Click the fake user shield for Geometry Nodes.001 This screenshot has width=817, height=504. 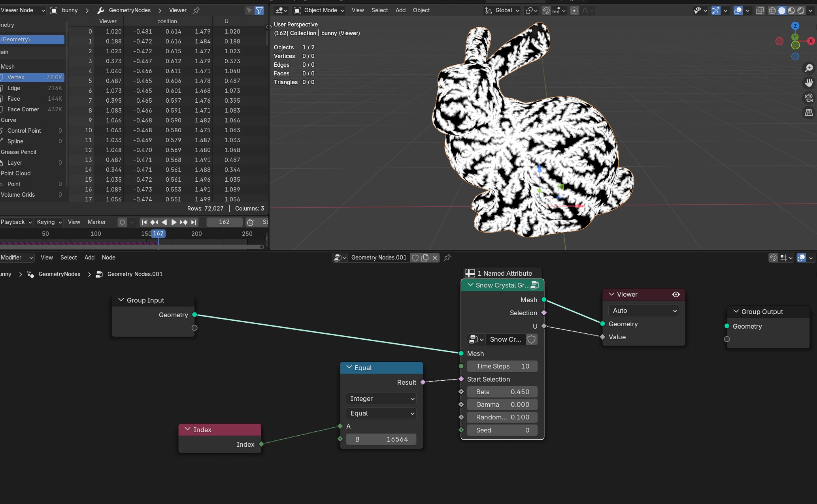[x=415, y=258]
